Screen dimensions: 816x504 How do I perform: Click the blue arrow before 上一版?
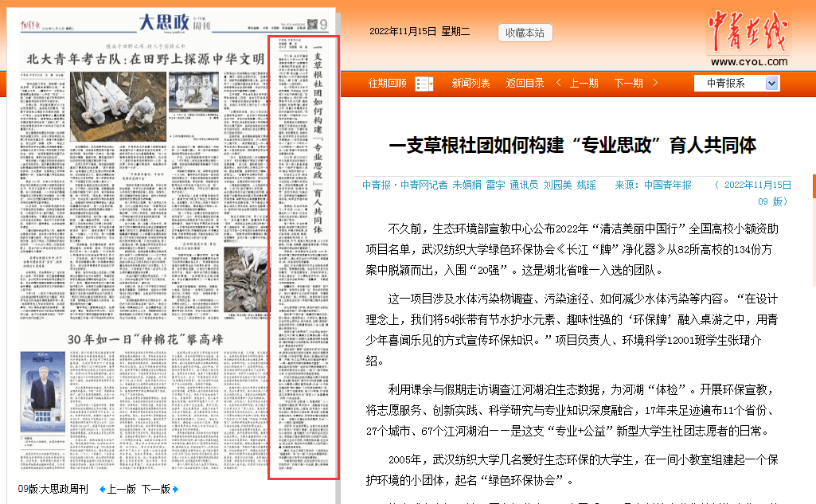click(x=100, y=489)
